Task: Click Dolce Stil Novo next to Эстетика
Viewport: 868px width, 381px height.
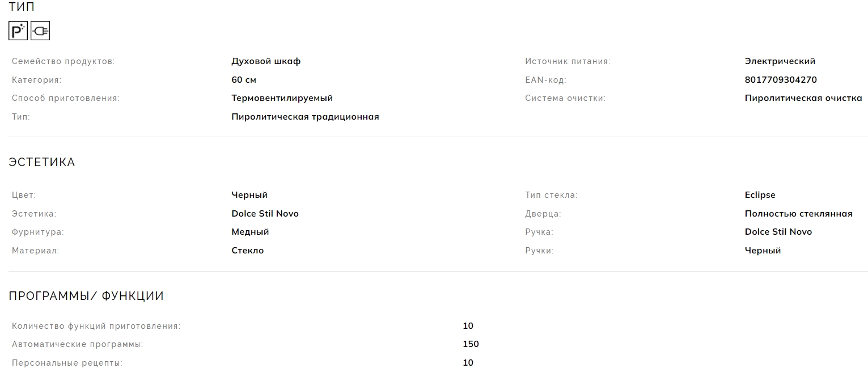Action: [265, 214]
